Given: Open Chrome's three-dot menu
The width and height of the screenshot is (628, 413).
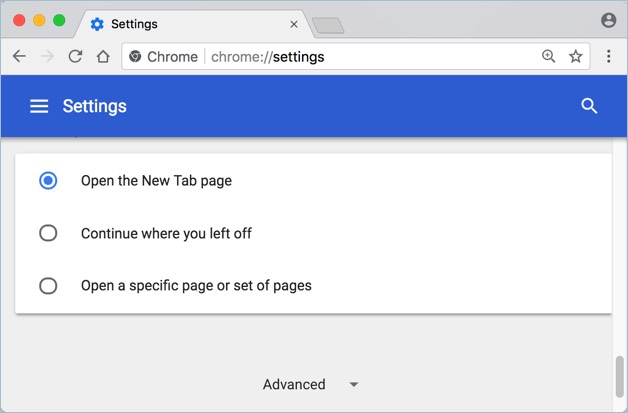Looking at the screenshot, I should [x=608, y=57].
